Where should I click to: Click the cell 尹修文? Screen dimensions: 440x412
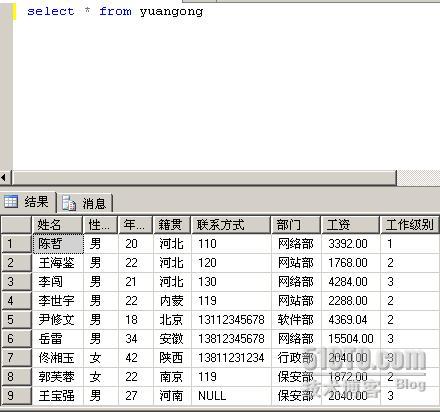pos(58,320)
